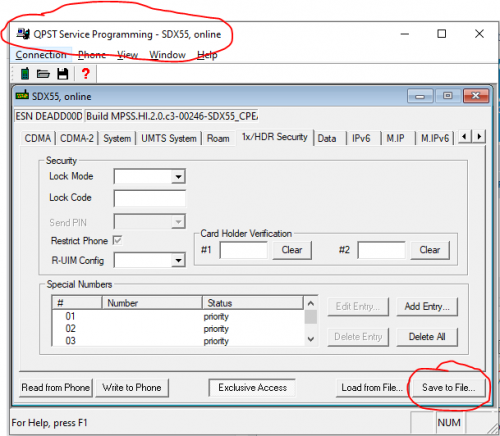500x436 pixels.
Task: Click the ESN DEADD00D field
Action: (x=49, y=116)
